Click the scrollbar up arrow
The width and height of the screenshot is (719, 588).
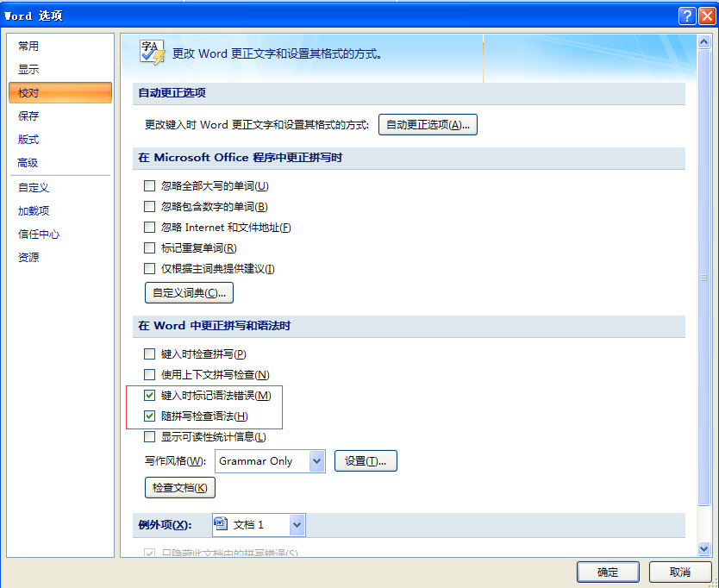[703, 42]
